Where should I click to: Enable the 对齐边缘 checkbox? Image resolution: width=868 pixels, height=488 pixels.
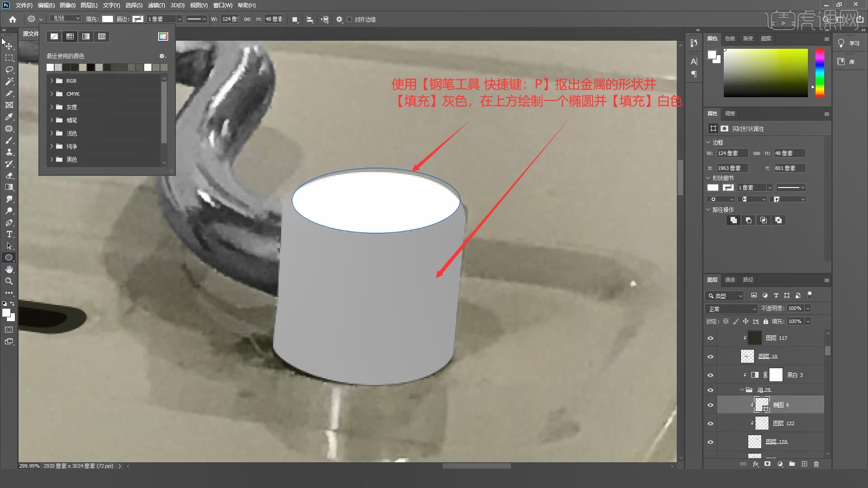tap(349, 19)
